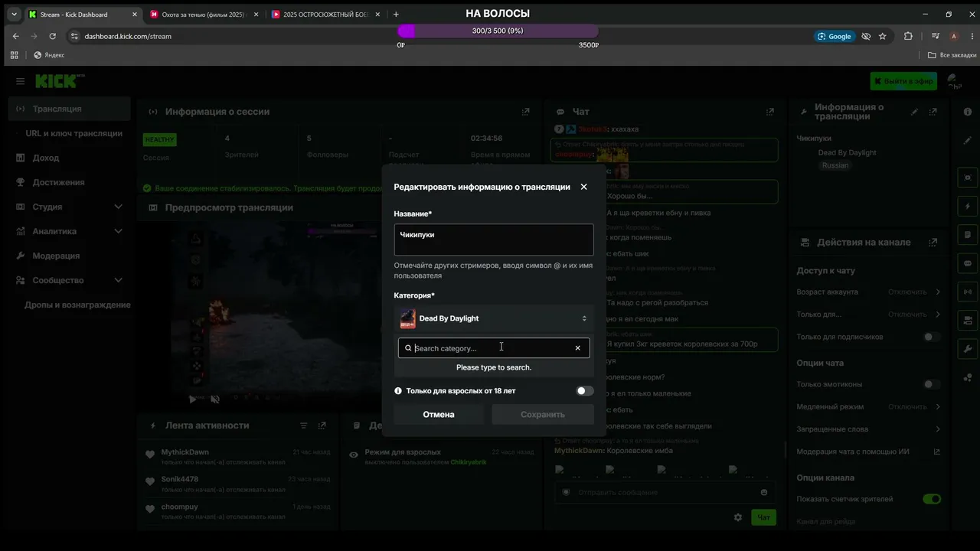Pop out the activity feed panel
Viewport: 980px width, 551px height.
pos(322,425)
